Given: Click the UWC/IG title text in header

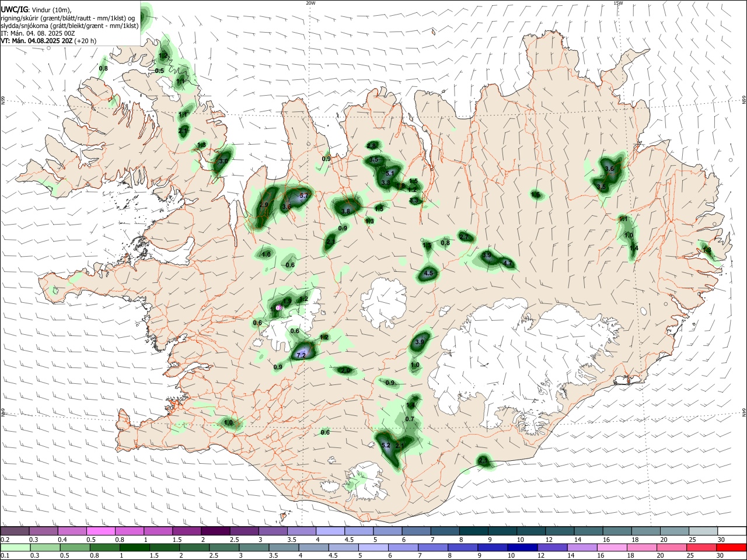Looking at the screenshot, I should tap(14, 10).
